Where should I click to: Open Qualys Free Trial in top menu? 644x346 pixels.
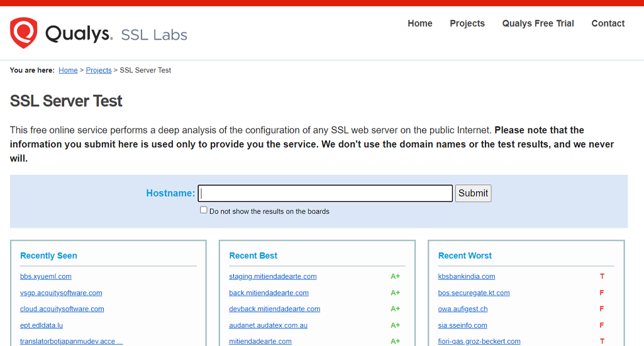538,23
